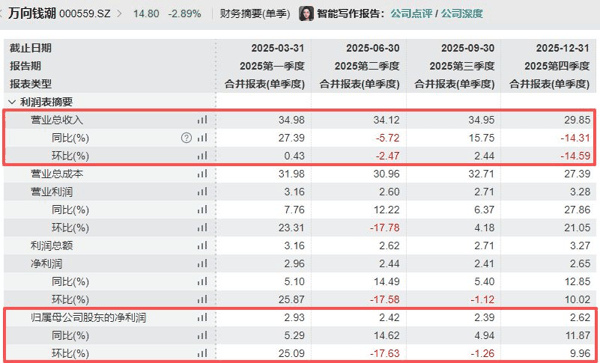
Task: Click the 营业利润 row label
Action: click(x=52, y=192)
